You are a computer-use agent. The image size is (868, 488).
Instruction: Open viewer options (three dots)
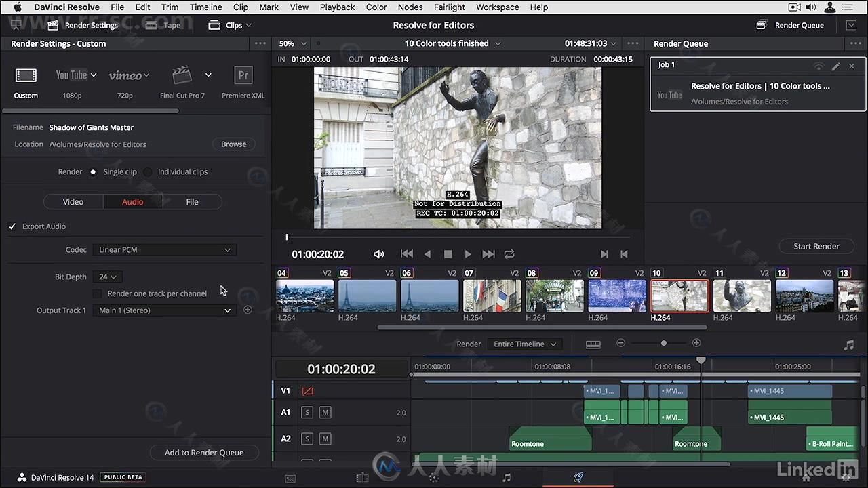point(633,43)
